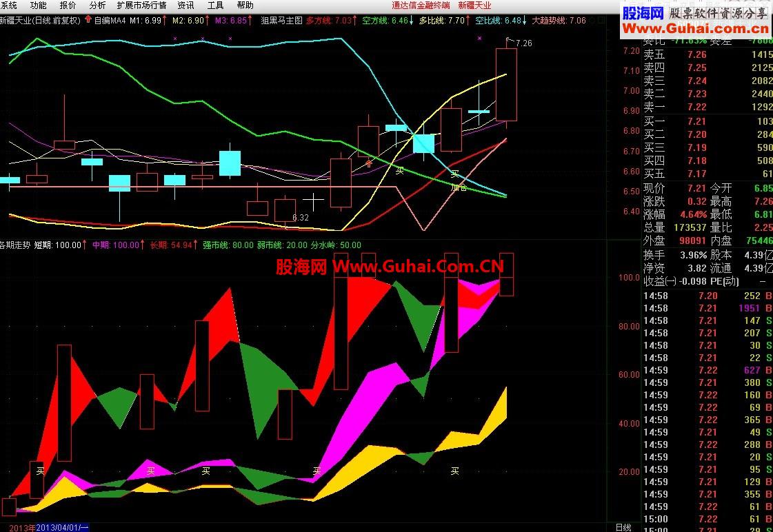Image resolution: width=773 pixels, height=532 pixels.
Task: Open the 报价 menu
Action: pyautogui.click(x=68, y=6)
